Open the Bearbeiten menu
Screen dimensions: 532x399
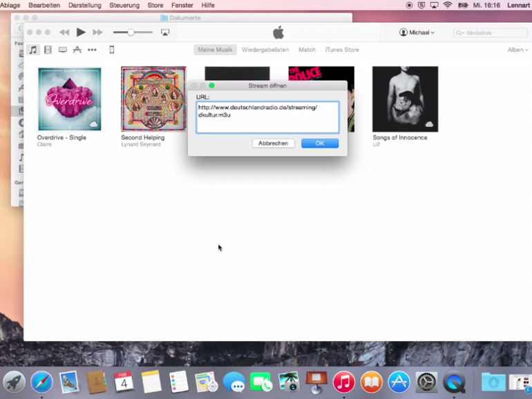click(x=44, y=5)
